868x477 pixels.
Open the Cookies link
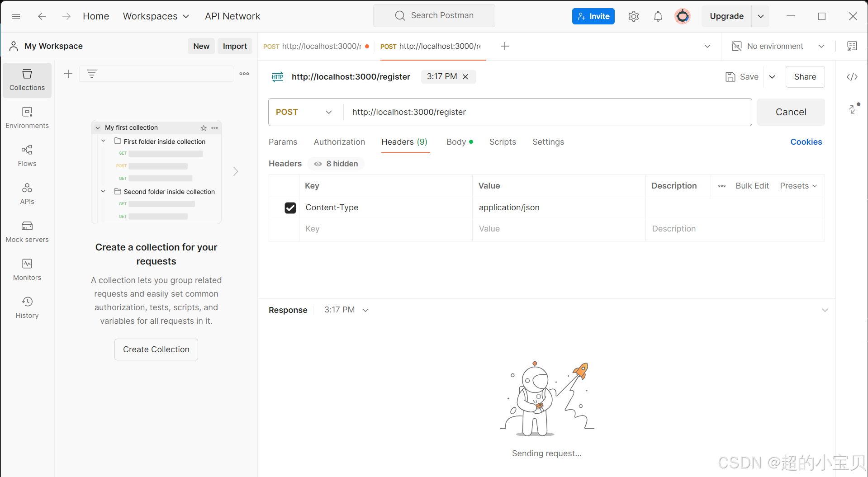[x=806, y=142]
